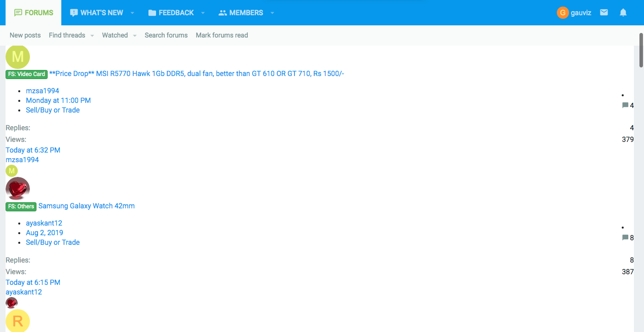
Task: Open the alerts bell icon
Action: (623, 13)
